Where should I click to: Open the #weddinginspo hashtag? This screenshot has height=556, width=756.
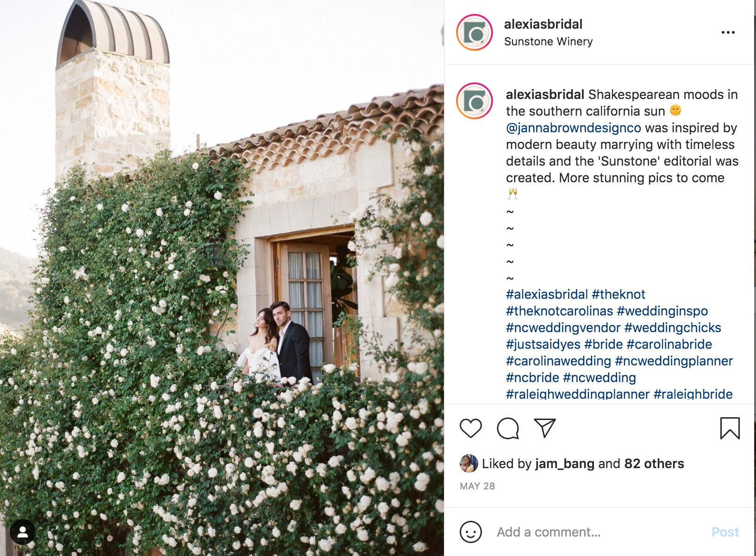click(662, 311)
